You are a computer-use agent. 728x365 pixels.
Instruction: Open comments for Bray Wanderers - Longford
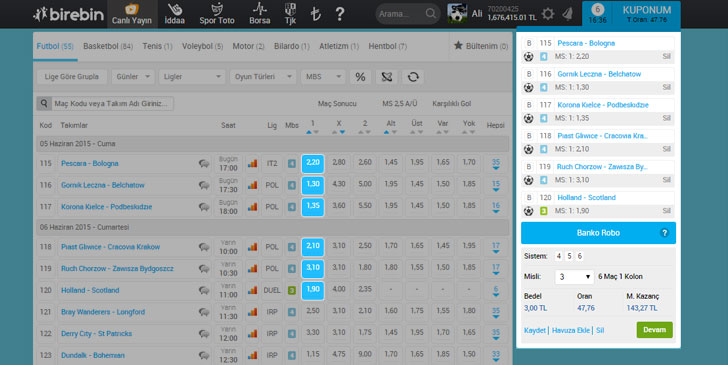(x=204, y=312)
